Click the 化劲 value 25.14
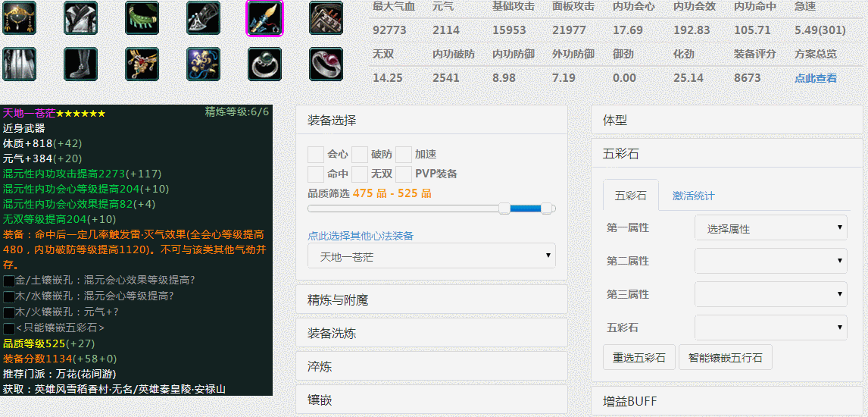868x417 pixels. (x=688, y=78)
